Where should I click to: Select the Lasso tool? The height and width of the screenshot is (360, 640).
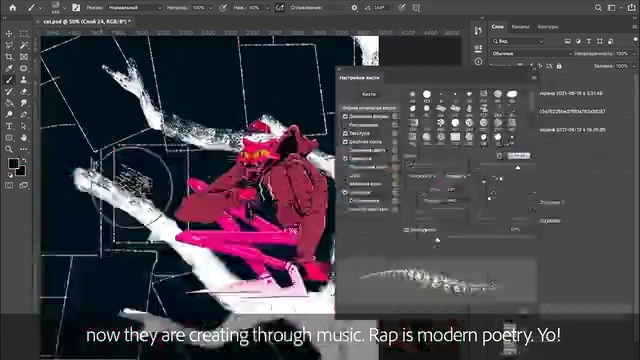pyautogui.click(x=9, y=45)
